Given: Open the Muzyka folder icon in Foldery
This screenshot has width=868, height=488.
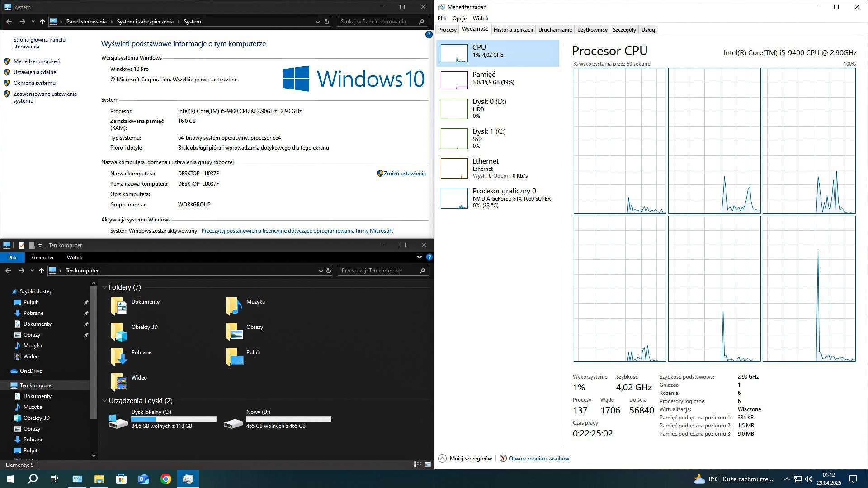Looking at the screenshot, I should [x=234, y=306].
